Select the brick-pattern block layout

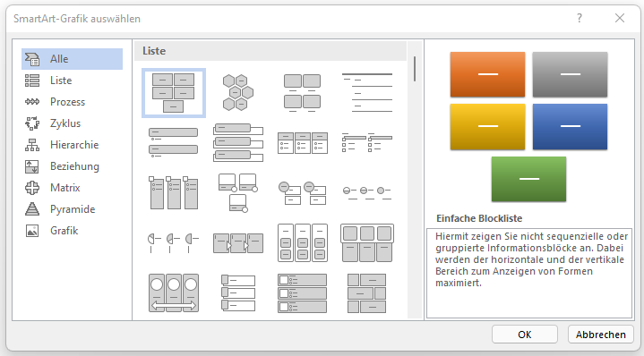[x=366, y=292]
